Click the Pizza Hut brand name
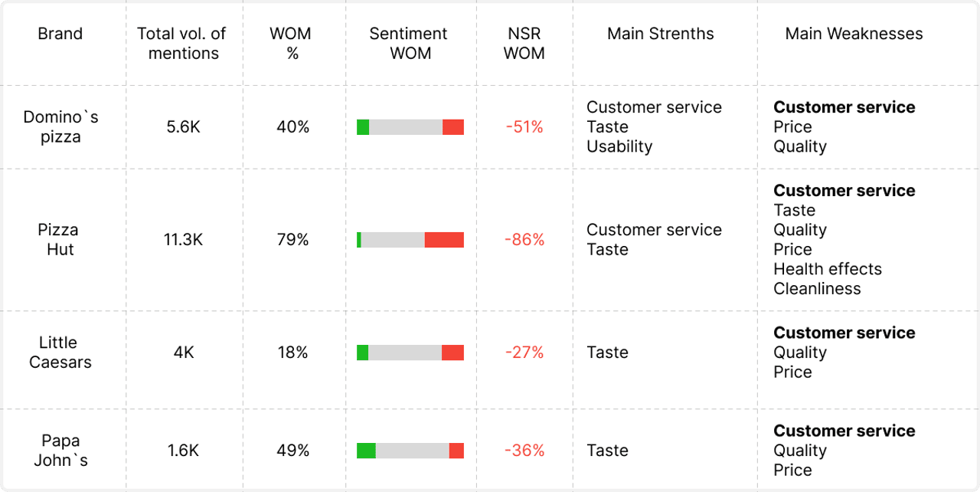Image resolution: width=980 pixels, height=492 pixels. [59, 240]
